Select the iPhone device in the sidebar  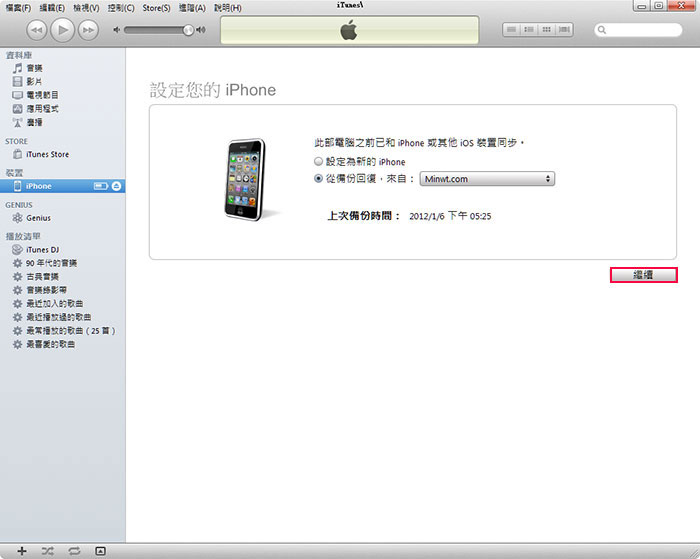point(62,186)
